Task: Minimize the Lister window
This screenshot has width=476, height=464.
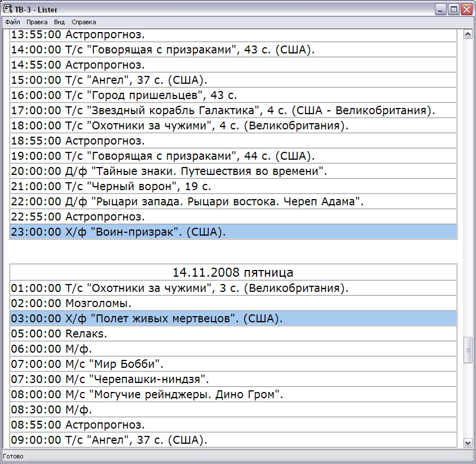Action: click(x=441, y=10)
